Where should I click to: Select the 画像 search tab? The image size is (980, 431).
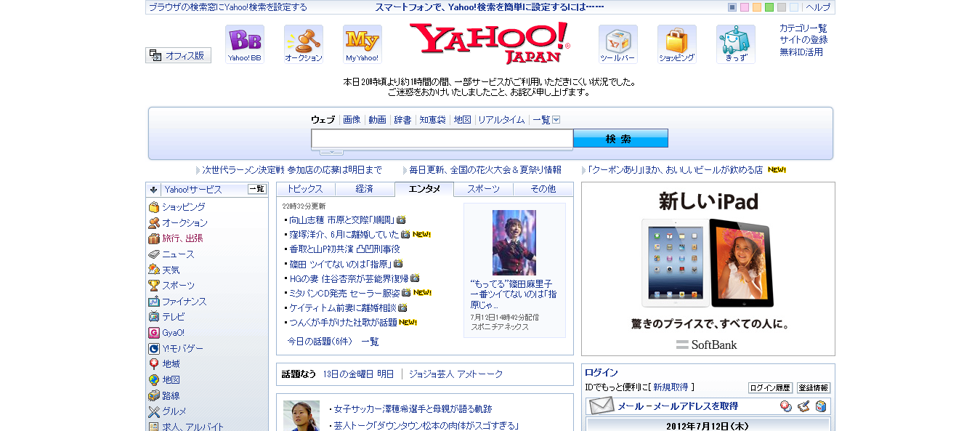pyautogui.click(x=352, y=120)
